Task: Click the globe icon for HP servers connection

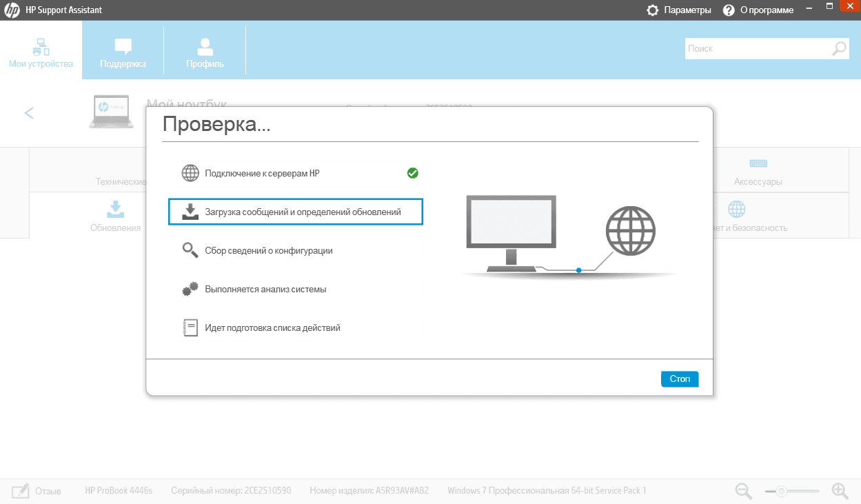Action: pos(190,173)
